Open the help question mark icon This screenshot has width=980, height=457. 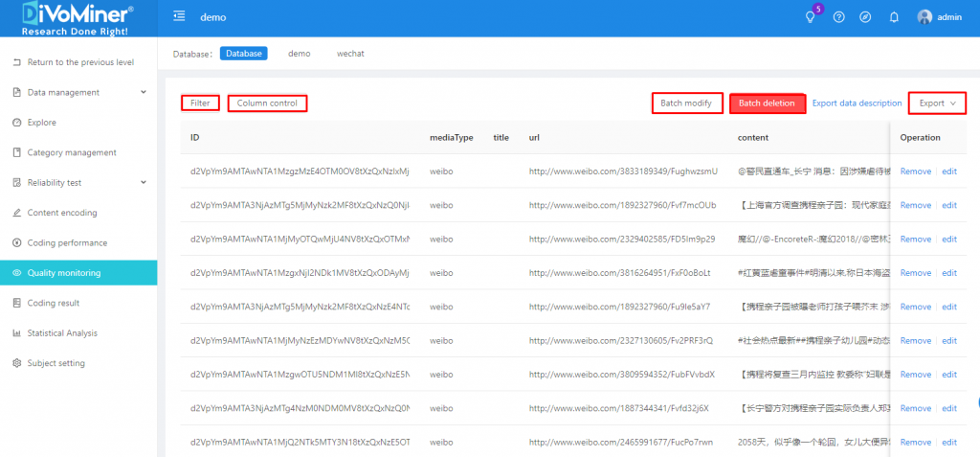(839, 17)
